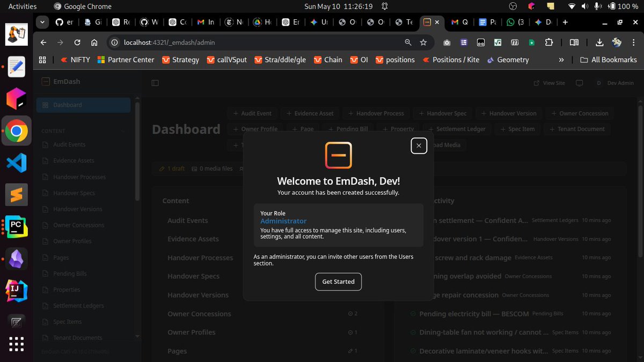The width and height of the screenshot is (644, 362).
Task: Open the reading mode book icon
Action: coord(574,42)
